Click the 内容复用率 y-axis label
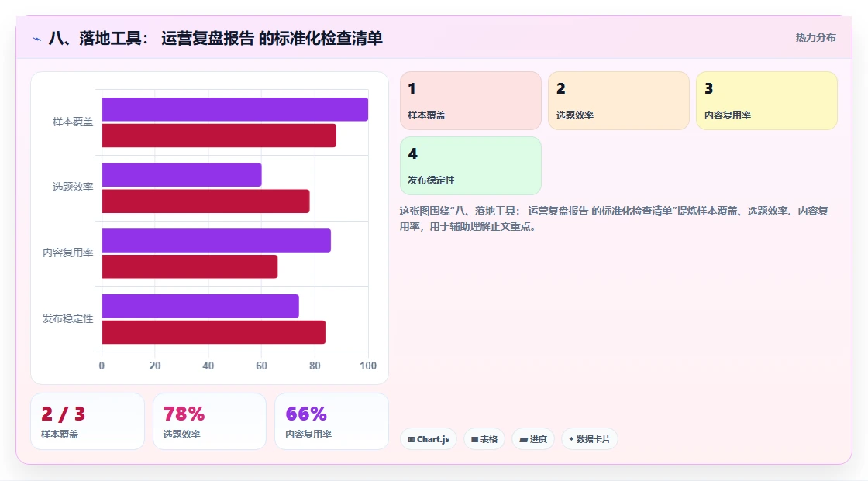This screenshot has width=868, height=481. [67, 253]
